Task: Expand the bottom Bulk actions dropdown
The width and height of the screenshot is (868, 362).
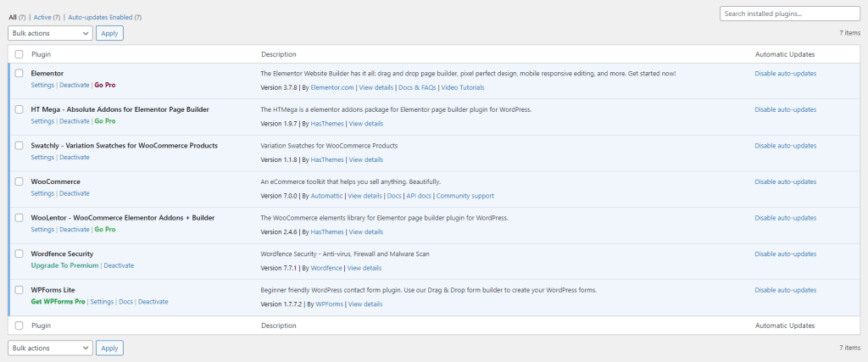Action: [50, 348]
